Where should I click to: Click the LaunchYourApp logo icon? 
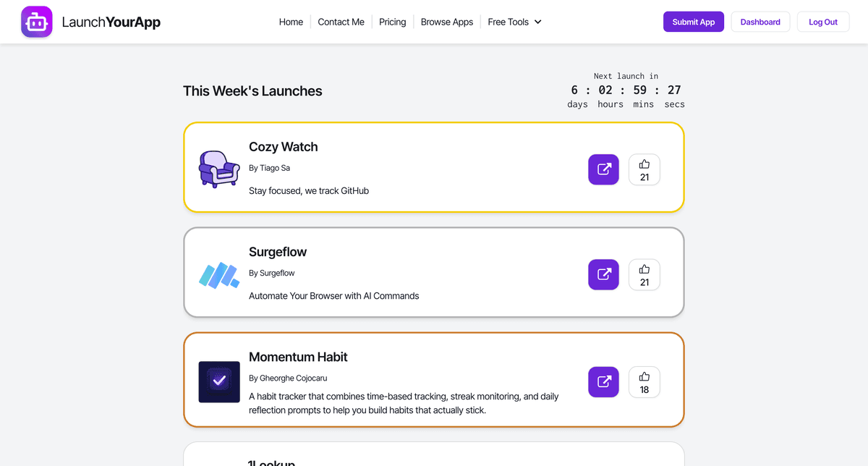click(x=36, y=22)
